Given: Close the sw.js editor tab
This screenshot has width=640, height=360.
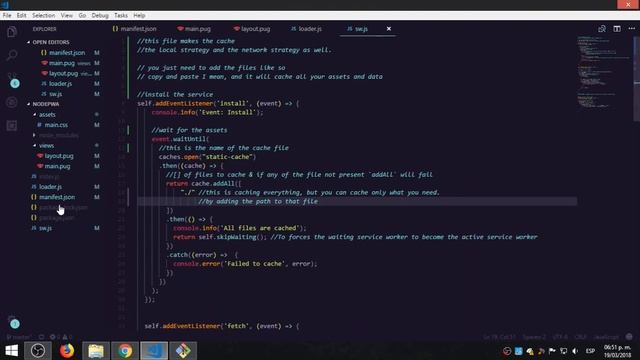Looking at the screenshot, I should (x=389, y=29).
